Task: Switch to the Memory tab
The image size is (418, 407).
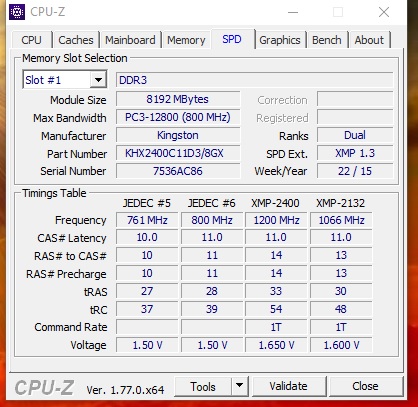Action: click(186, 40)
